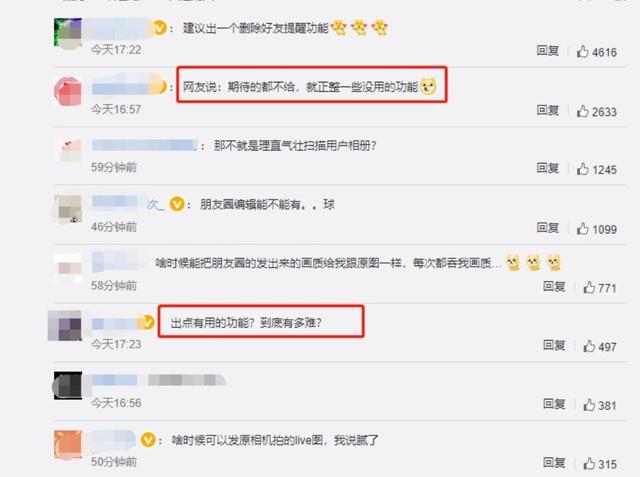
Task: Open the green avatar of top commenter
Action: click(x=68, y=32)
